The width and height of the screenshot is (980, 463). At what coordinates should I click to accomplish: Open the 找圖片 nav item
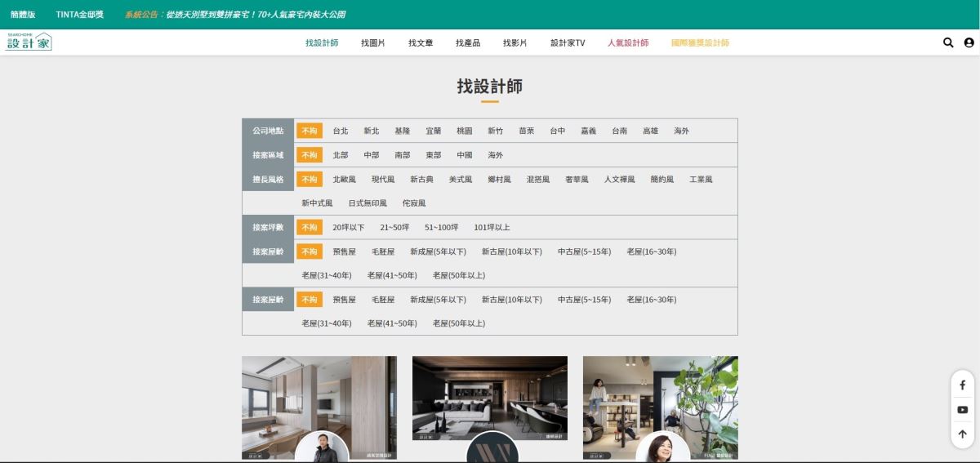[x=373, y=42]
